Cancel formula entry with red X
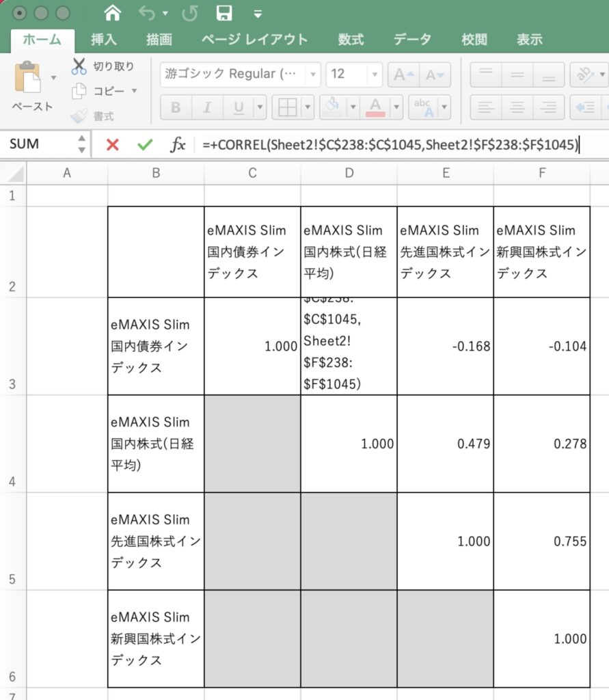This screenshot has height=700, width=609. pyautogui.click(x=113, y=144)
